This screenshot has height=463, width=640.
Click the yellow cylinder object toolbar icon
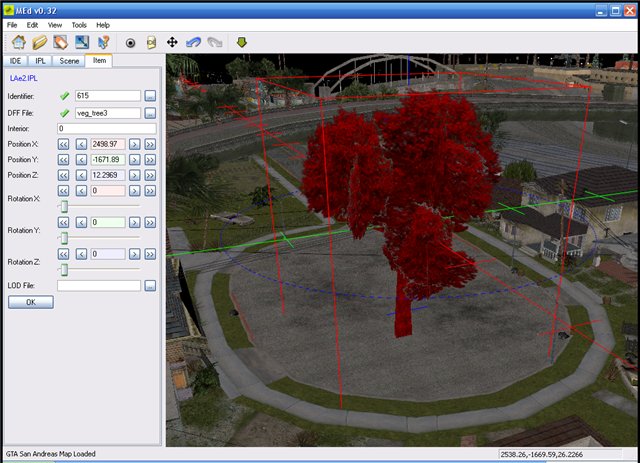(x=151, y=43)
